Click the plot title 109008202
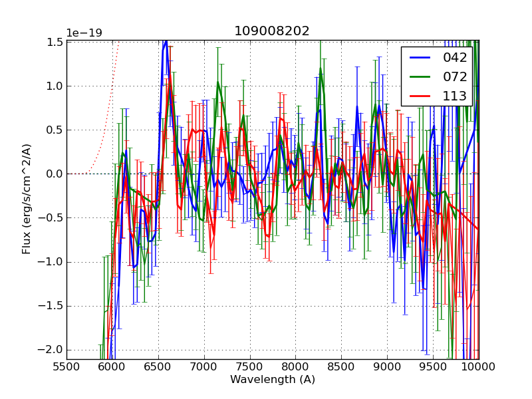Image resolution: width=532 pixels, height=399 pixels. click(272, 31)
